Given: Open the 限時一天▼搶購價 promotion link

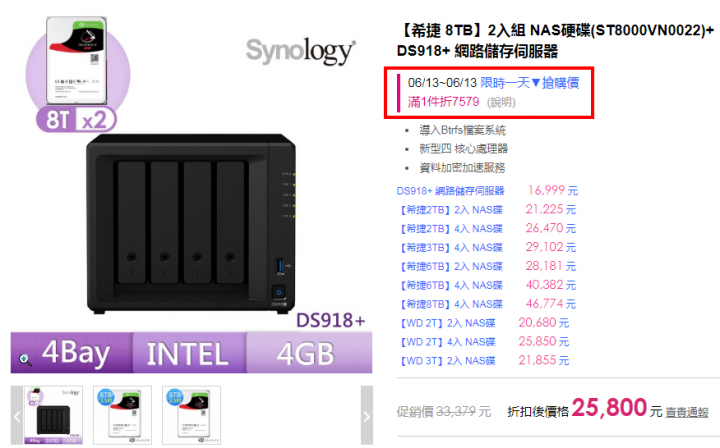Looking at the screenshot, I should tap(529, 83).
